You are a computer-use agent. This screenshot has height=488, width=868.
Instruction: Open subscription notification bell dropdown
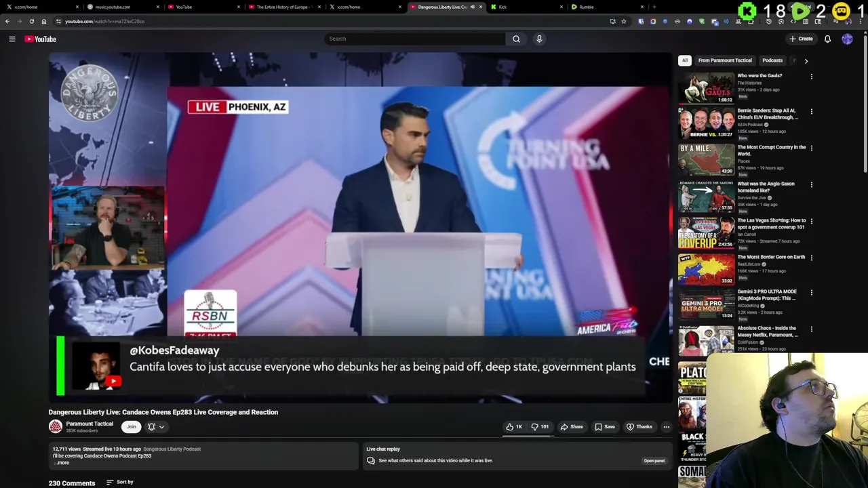point(156,427)
